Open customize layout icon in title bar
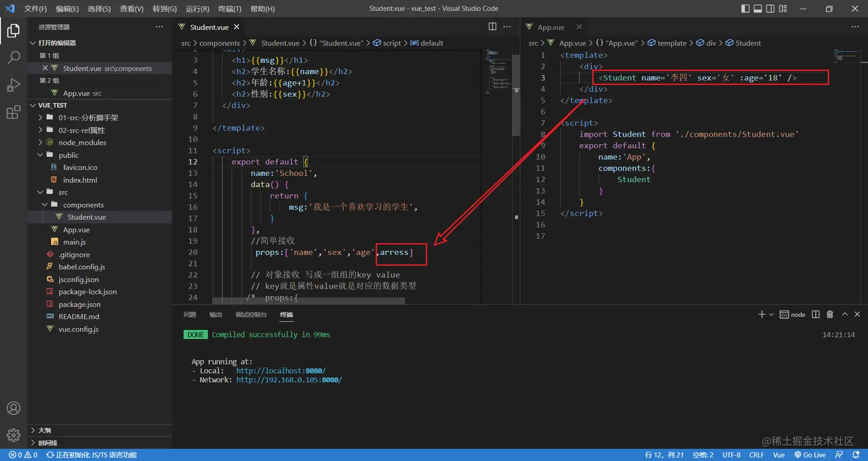Image resolution: width=868 pixels, height=461 pixels. coord(783,9)
